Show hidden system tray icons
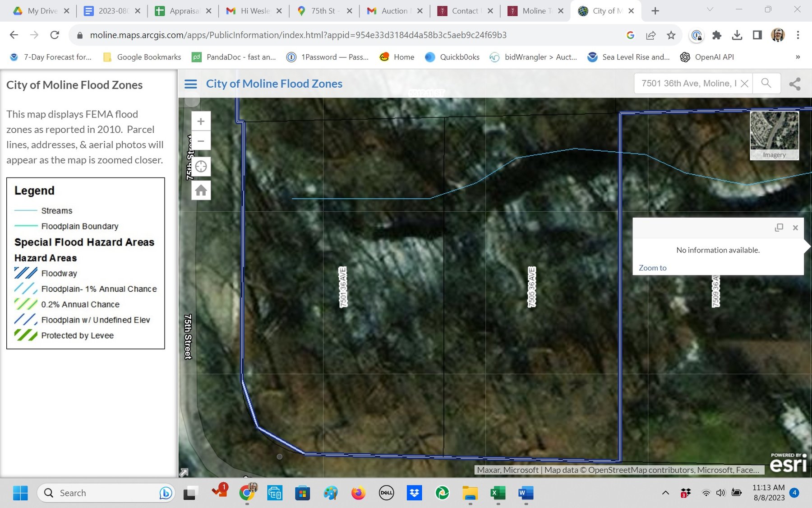 click(x=665, y=493)
